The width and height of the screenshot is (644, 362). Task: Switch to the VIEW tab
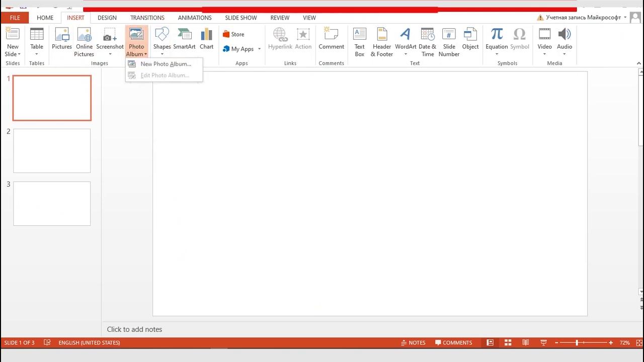(x=309, y=18)
